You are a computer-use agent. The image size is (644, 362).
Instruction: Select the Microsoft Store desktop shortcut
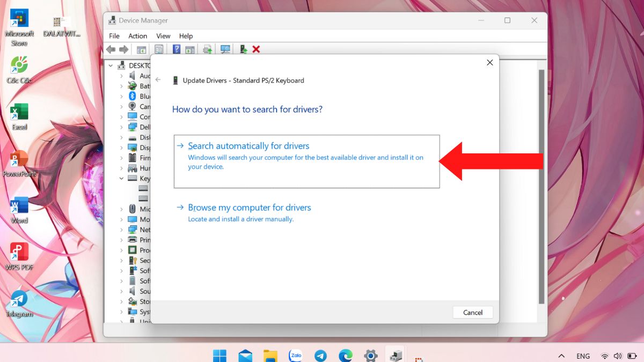click(x=19, y=27)
